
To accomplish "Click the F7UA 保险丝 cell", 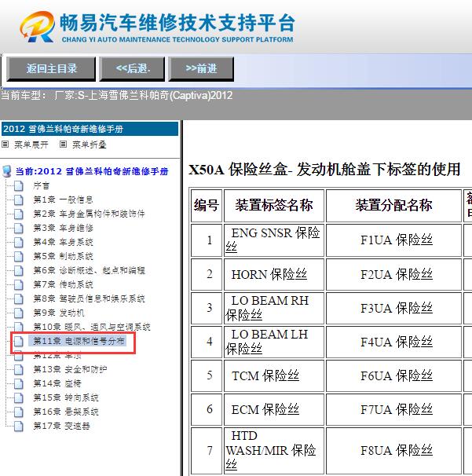I will point(393,409).
